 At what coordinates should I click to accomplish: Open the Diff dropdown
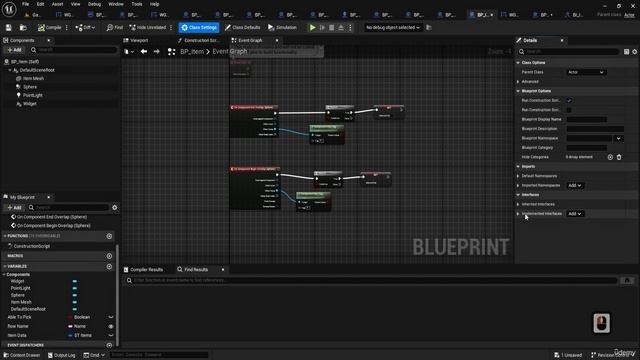click(85, 27)
